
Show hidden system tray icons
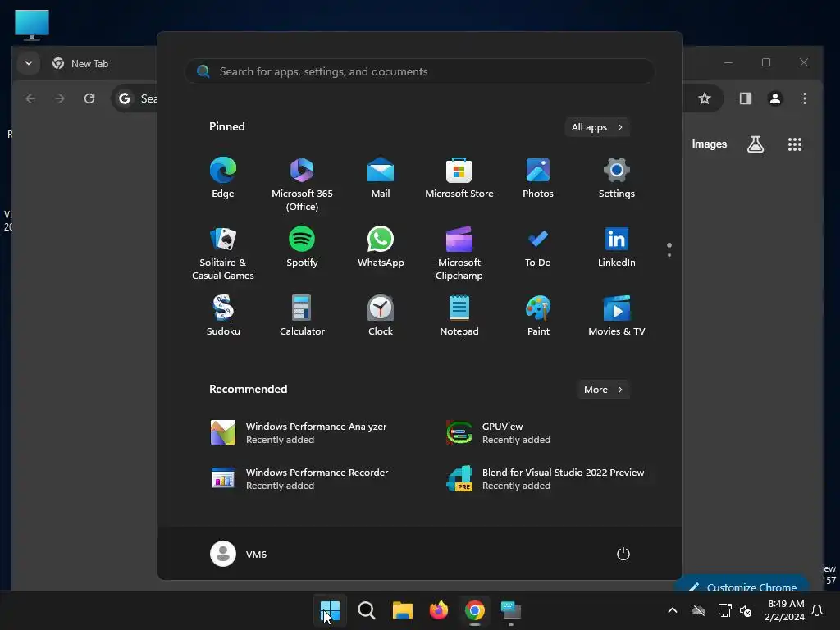[673, 610]
